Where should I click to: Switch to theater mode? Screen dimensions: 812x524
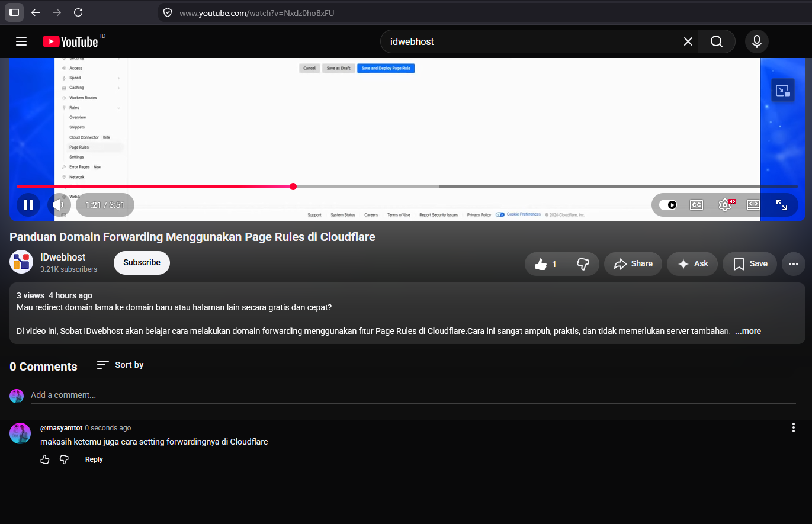click(x=753, y=205)
